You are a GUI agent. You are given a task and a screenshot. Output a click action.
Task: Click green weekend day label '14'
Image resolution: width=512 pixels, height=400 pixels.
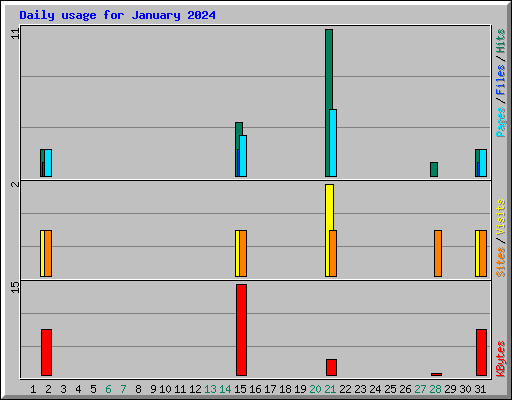coord(225,389)
